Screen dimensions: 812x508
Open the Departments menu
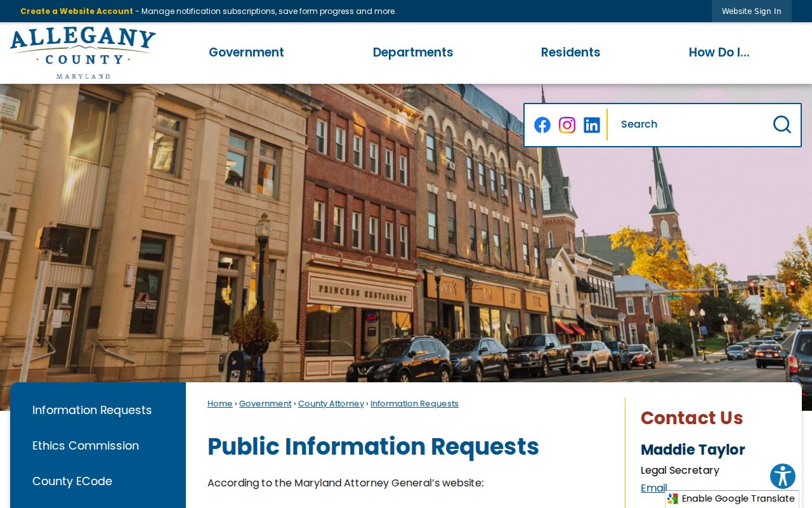pos(413,53)
